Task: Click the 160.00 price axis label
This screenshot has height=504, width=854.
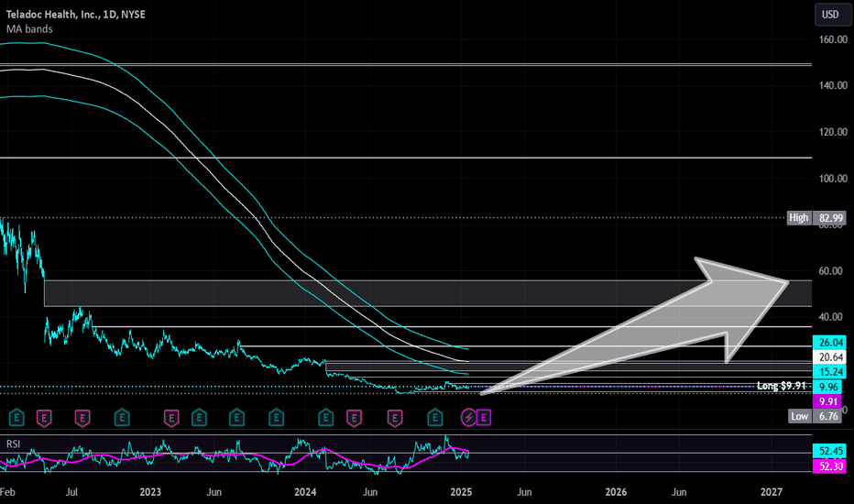Action: [833, 39]
